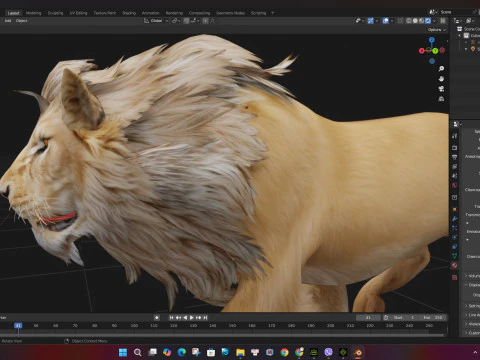
Task: Open the World properties tab
Action: point(455,185)
